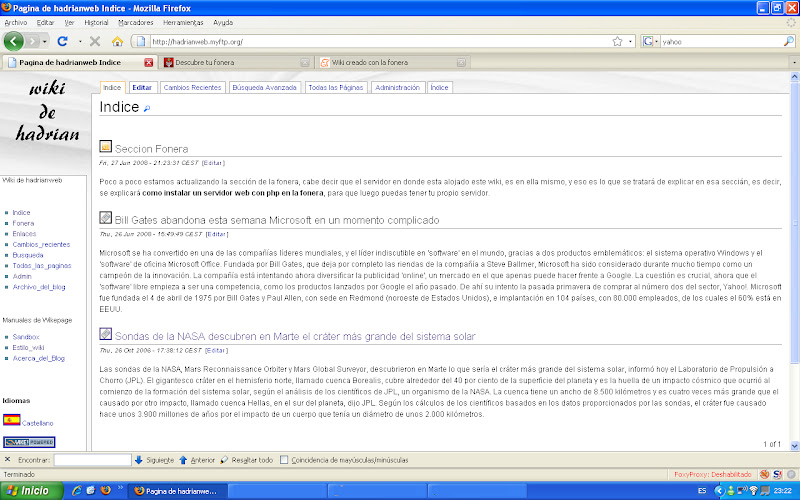Screen dimensions: 800x500
Task: Click the search magnifier icon in search box
Action: 788,41
